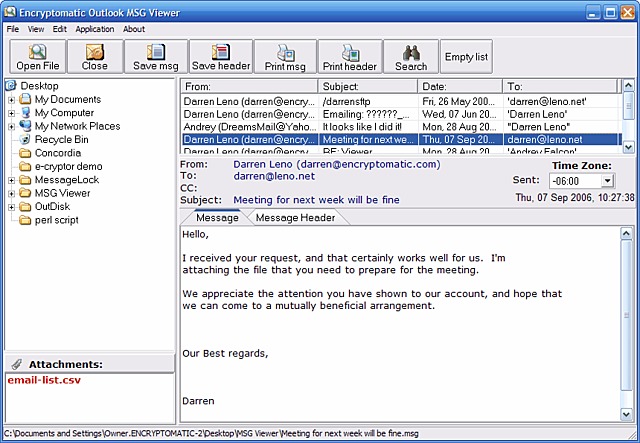Switch to the Message Header tab
Screen dimensions: 640x443
296,218
